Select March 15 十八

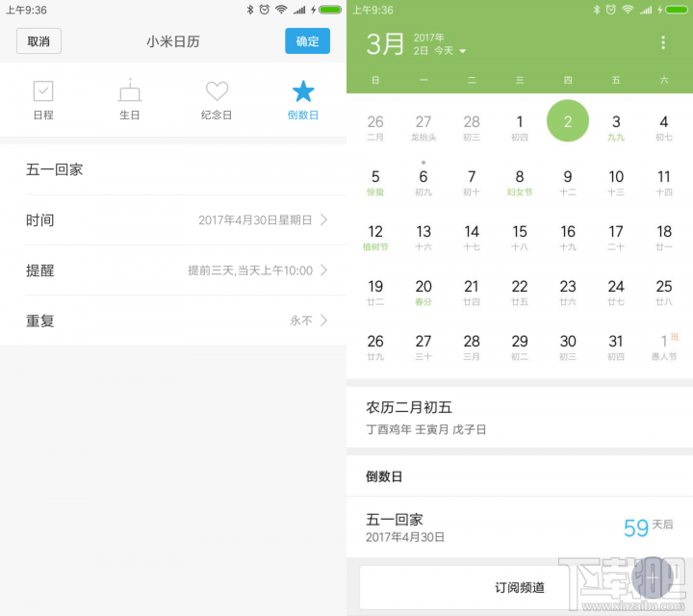point(520,237)
